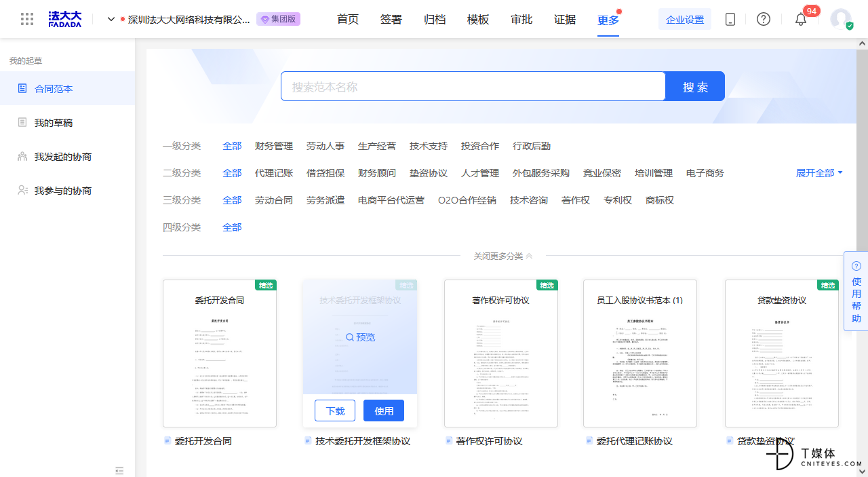Open the 审批 tab
The width and height of the screenshot is (868, 477).
tap(521, 20)
